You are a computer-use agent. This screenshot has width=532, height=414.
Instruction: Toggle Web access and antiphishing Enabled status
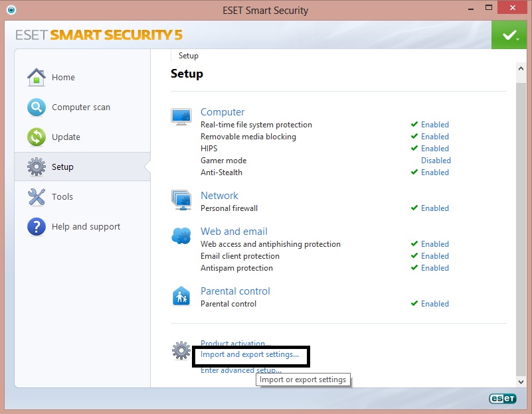click(x=434, y=244)
